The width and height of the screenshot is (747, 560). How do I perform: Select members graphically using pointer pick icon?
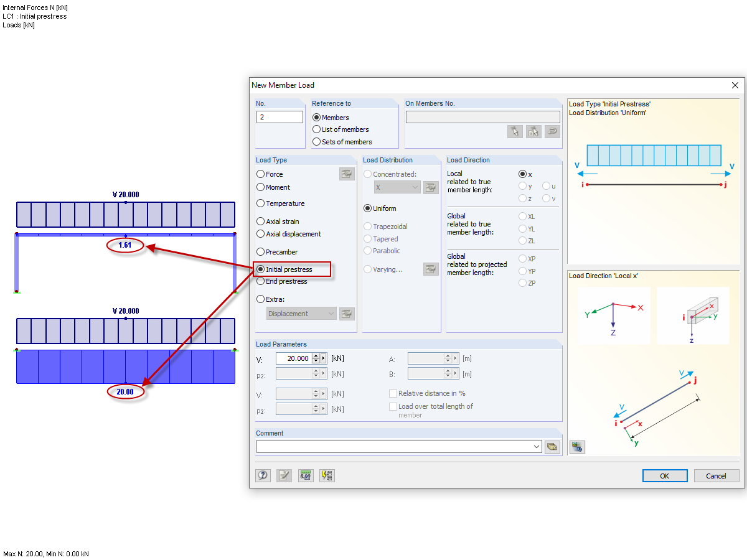[x=515, y=131]
